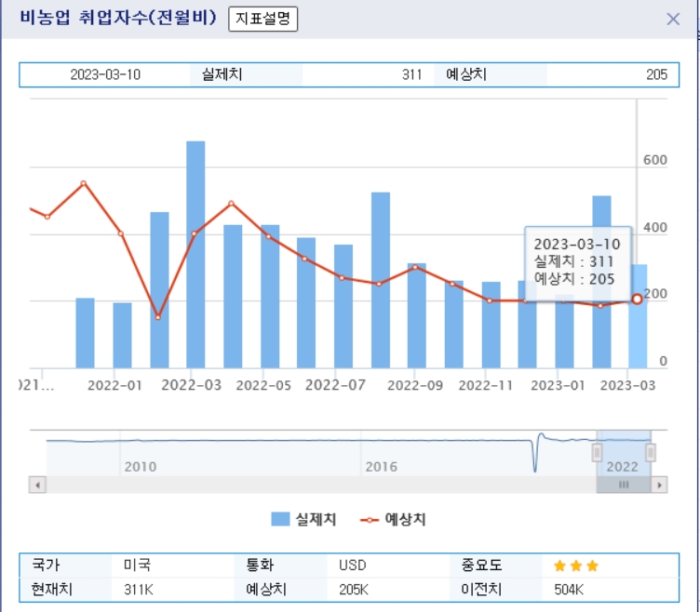Click the 2010 label in navigator
This screenshot has height=612, width=700.
(x=141, y=467)
